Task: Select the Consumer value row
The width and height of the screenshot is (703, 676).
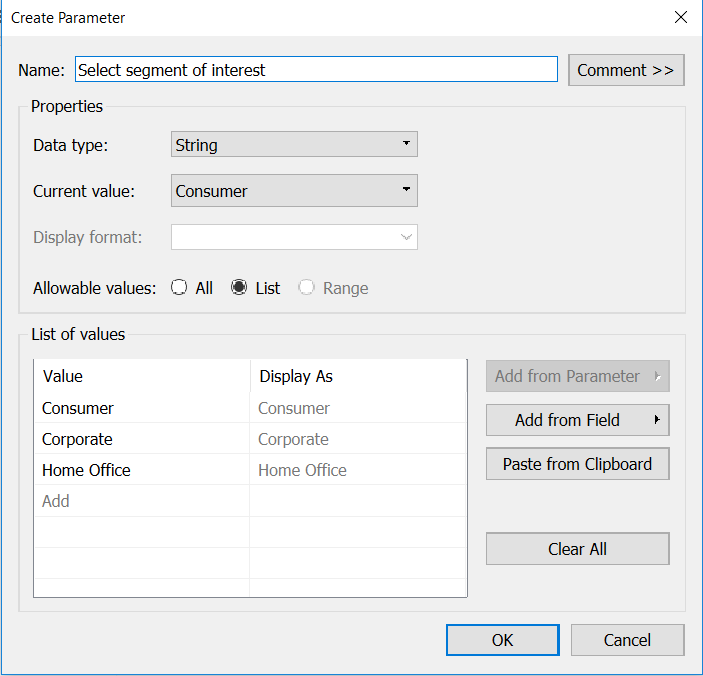Action: coord(250,408)
